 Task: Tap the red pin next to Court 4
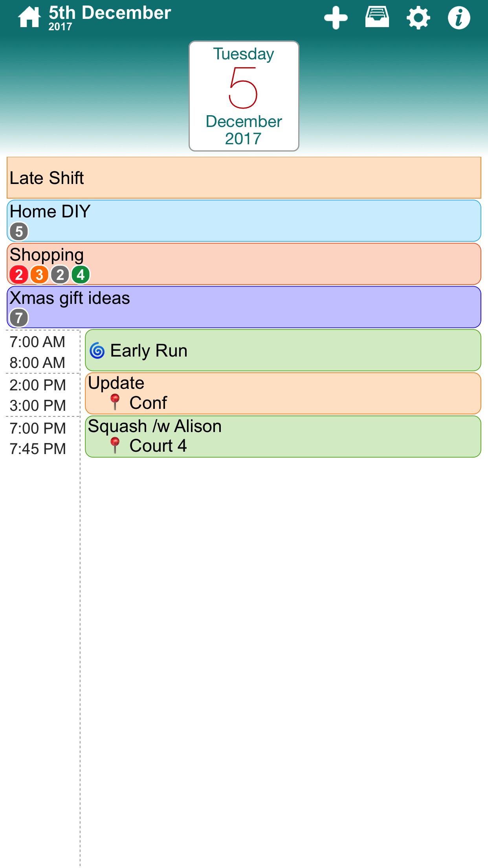[x=115, y=445]
